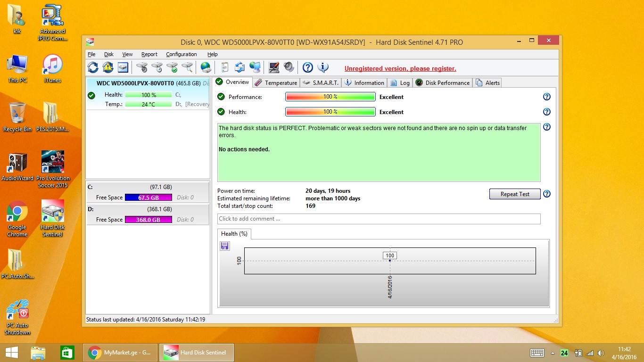
Task: Open the Configuration menu
Action: click(181, 54)
